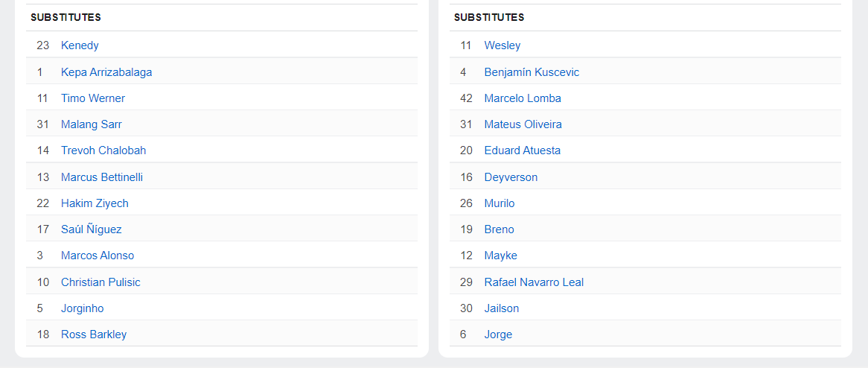View Eduard Atuesta's profile

(x=523, y=150)
